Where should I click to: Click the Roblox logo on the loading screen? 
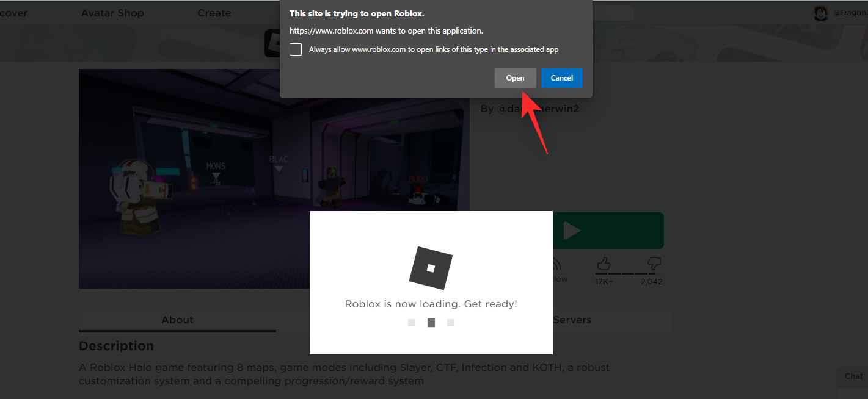(431, 267)
